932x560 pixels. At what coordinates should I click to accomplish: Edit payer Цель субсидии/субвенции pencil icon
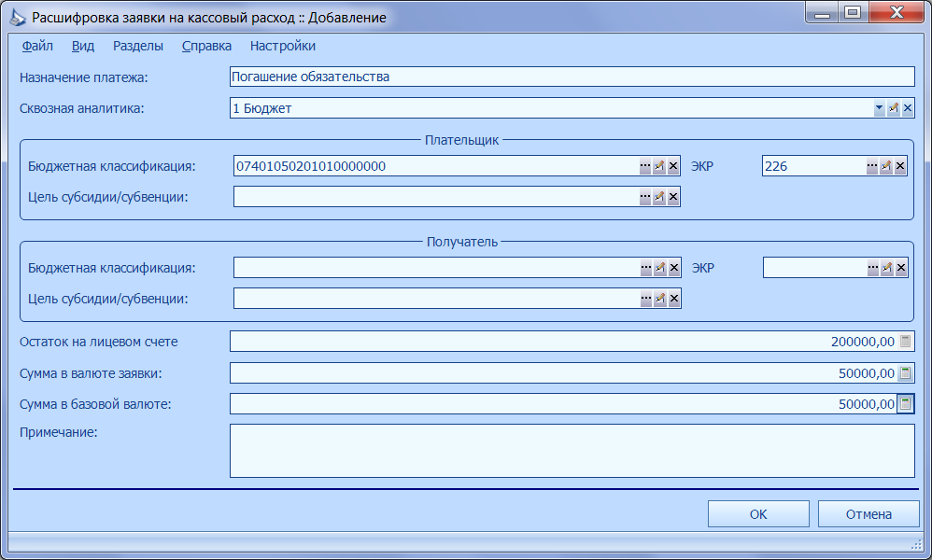point(659,197)
